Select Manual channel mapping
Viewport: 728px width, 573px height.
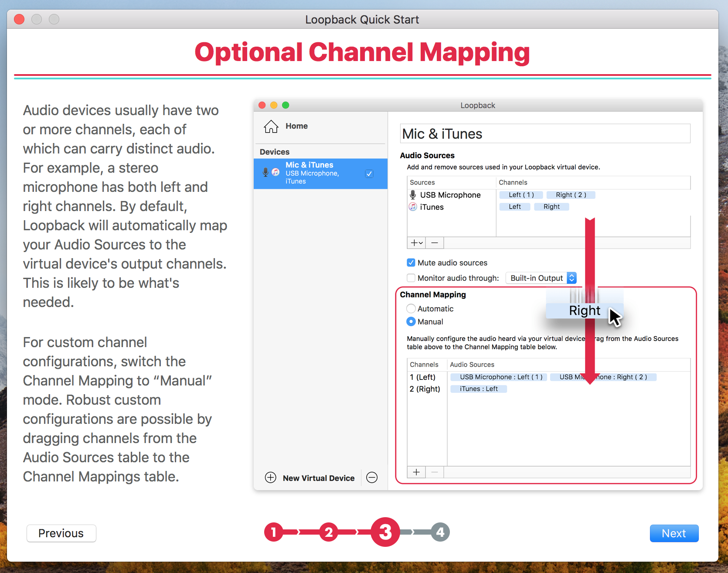[x=411, y=322]
